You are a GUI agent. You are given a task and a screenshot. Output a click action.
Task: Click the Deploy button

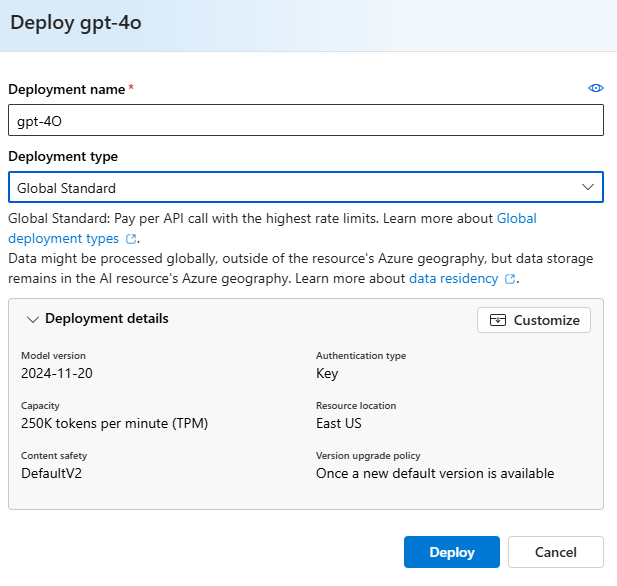452,552
